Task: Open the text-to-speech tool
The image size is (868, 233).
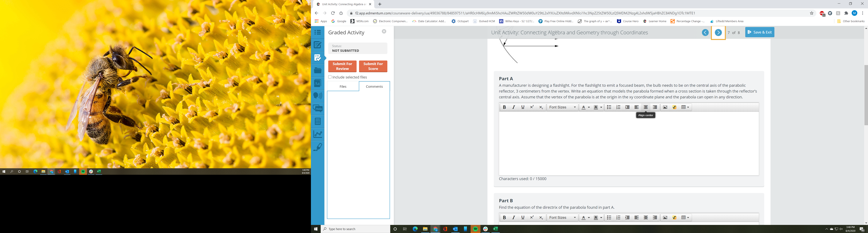Action: (x=317, y=96)
